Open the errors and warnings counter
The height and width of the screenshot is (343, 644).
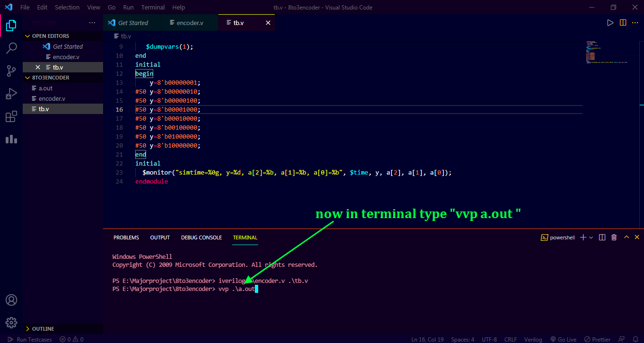pos(71,339)
